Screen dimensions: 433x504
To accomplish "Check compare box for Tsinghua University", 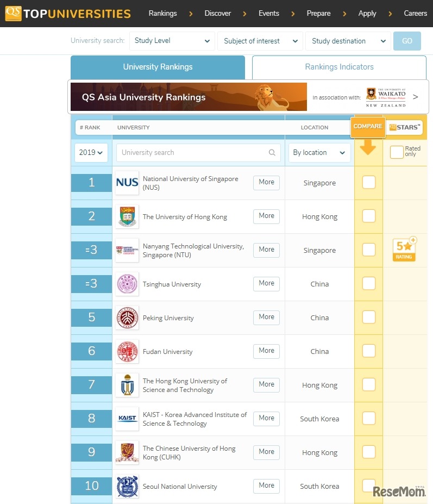I will [369, 283].
